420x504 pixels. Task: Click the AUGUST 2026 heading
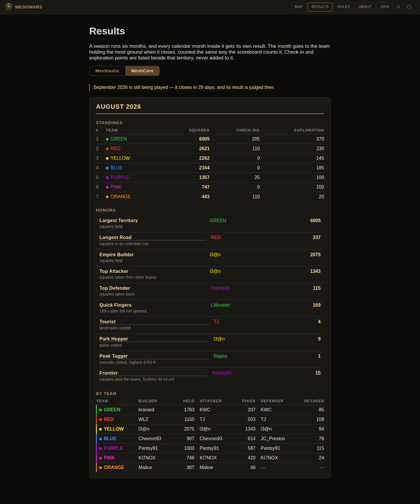pos(118,107)
